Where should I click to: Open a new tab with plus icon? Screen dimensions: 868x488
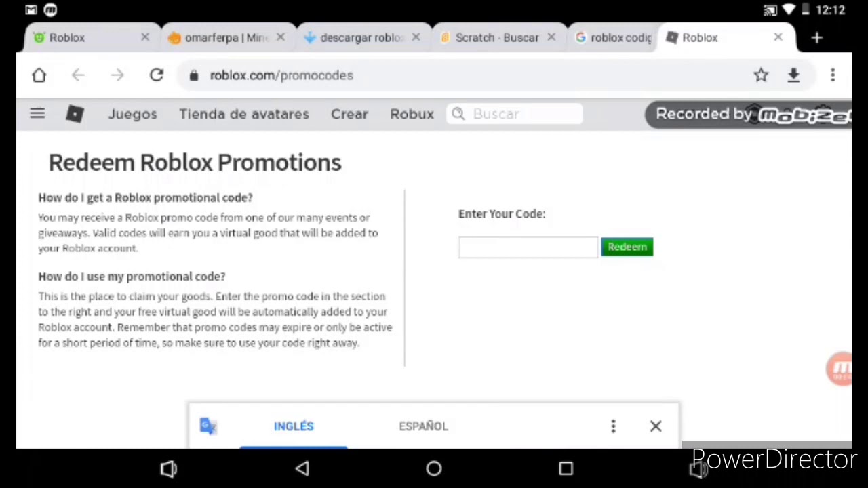816,38
